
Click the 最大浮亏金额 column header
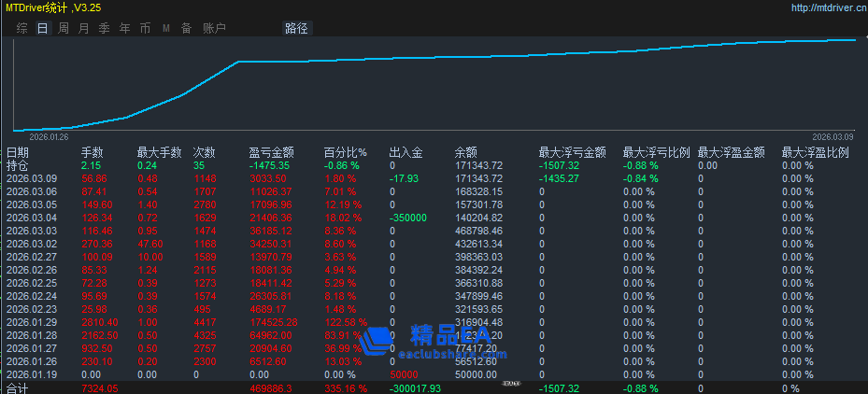[x=572, y=152]
